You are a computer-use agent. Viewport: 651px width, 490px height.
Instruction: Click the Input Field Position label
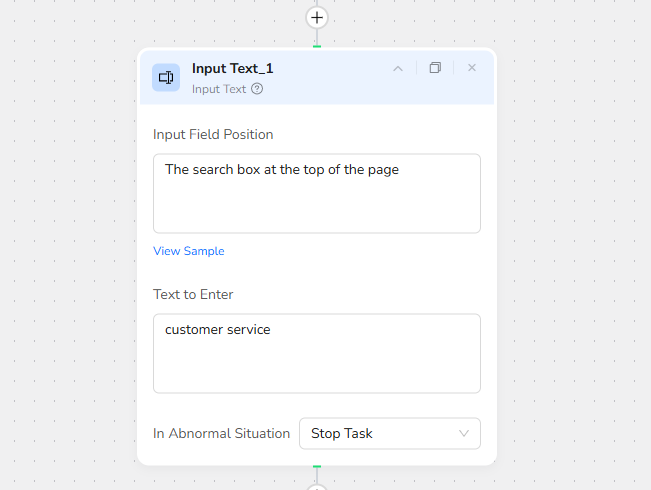pos(213,134)
